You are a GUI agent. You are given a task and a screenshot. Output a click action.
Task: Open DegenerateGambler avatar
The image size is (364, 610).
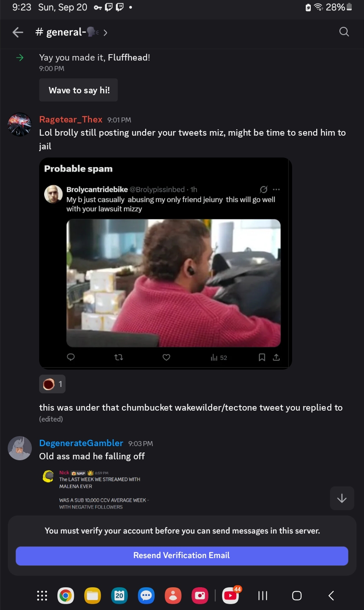click(x=20, y=448)
